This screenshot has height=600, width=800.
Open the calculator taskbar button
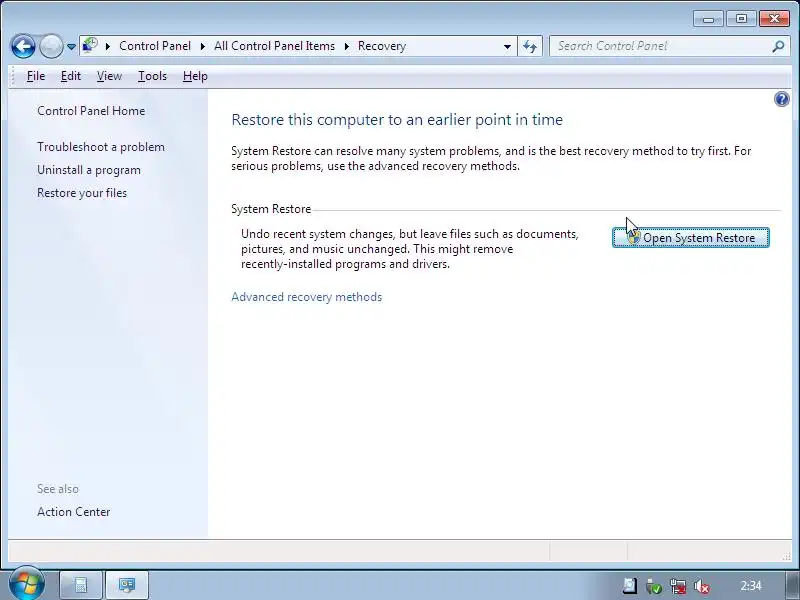[x=81, y=585]
